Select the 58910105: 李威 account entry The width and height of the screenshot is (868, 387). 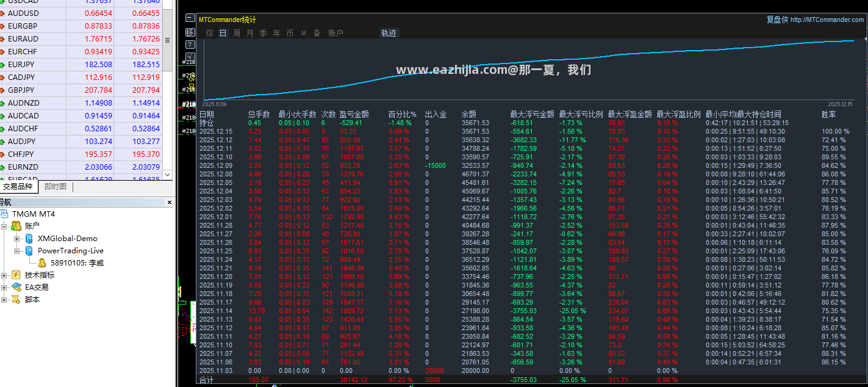tap(77, 263)
